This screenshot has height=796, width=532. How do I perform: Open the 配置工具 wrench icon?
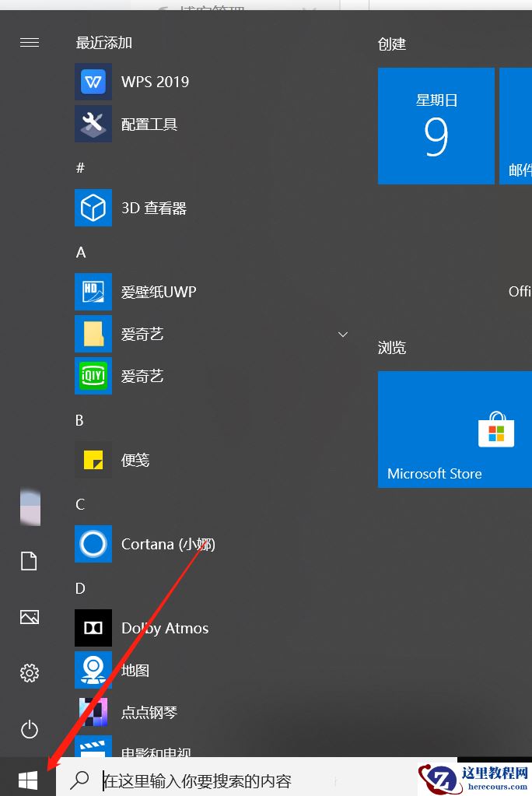coord(93,124)
